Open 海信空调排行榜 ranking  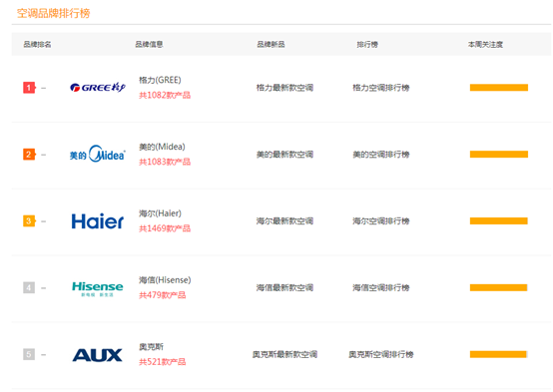(381, 287)
